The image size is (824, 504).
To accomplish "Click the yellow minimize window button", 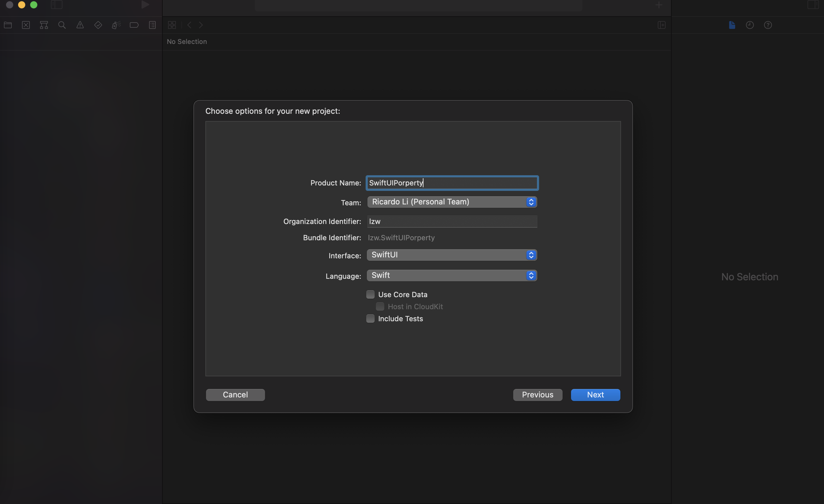I will coord(22,5).
